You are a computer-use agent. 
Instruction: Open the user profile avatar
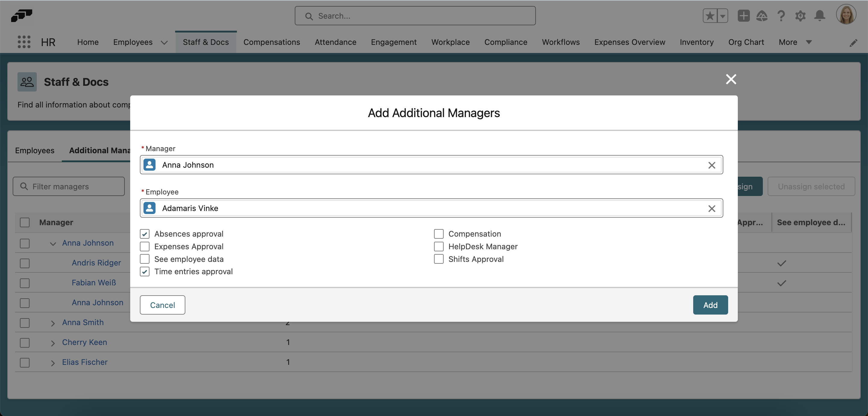pos(846,14)
